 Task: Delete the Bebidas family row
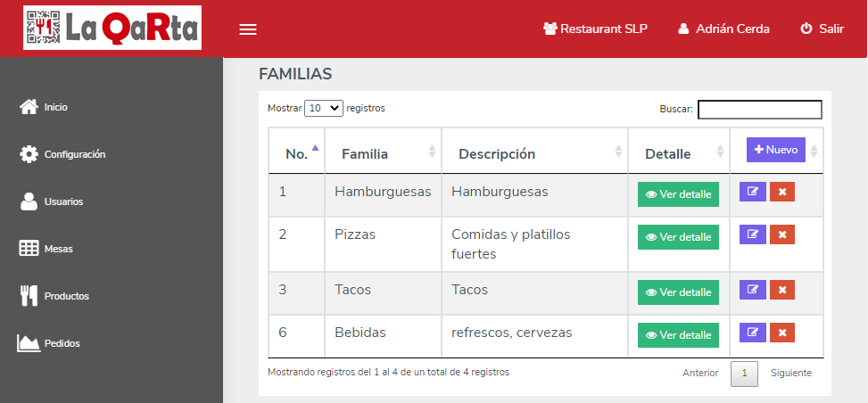(782, 333)
